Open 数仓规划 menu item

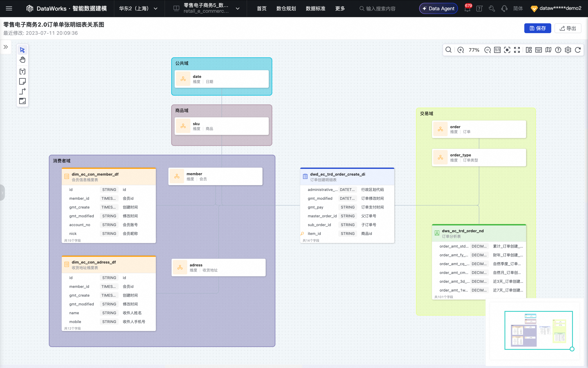click(286, 9)
